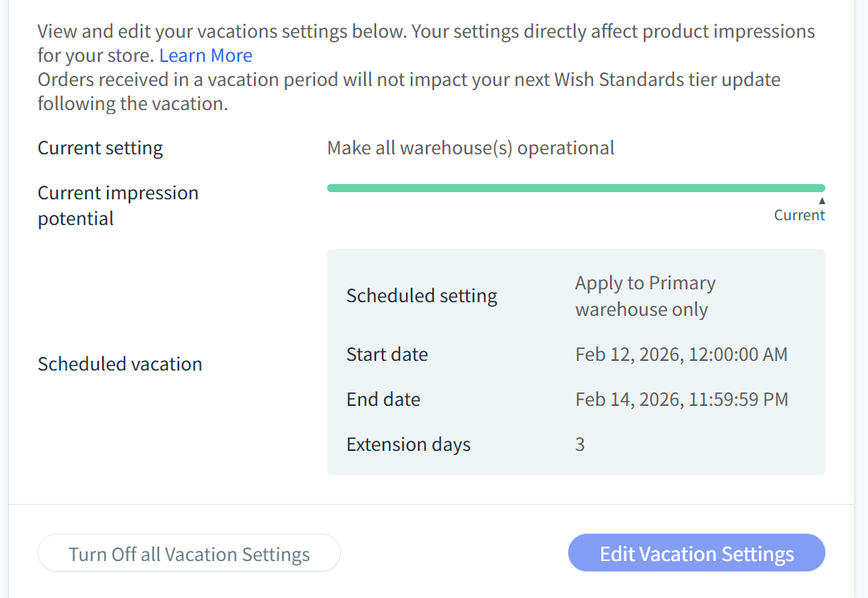The image size is (868, 598).
Task: Click Turn Off all Vacation Settings button
Action: pos(189,554)
